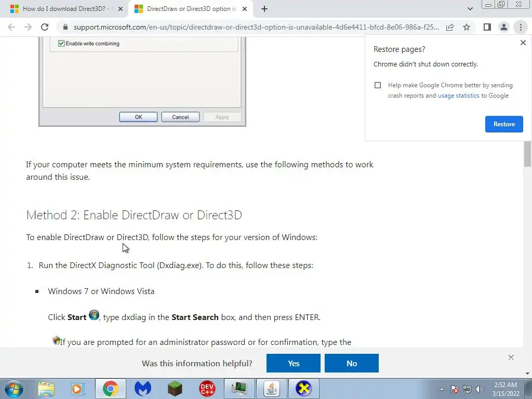Screen dimensions: 532x399
Task: Click Cancel in the dialog screenshot
Action: [180, 117]
